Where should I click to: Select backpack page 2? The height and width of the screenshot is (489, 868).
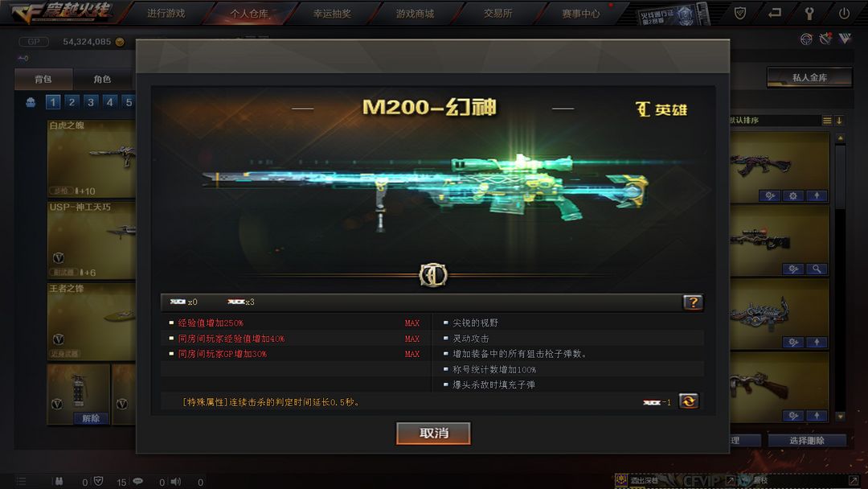pos(72,102)
